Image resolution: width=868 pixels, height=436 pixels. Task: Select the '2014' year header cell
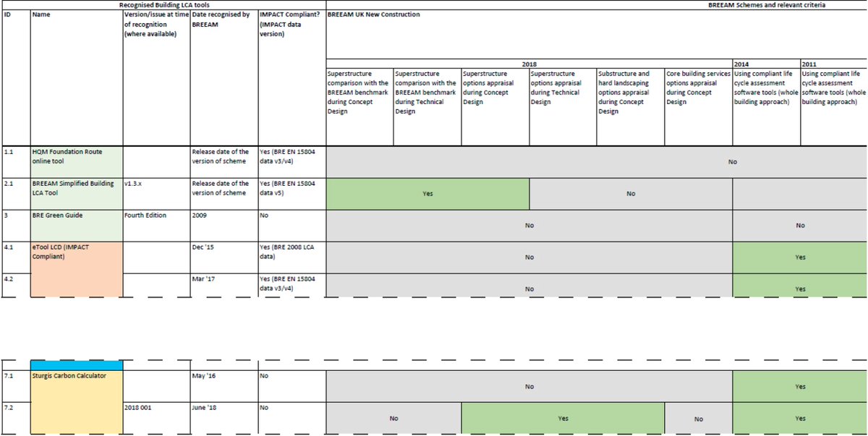click(766, 64)
